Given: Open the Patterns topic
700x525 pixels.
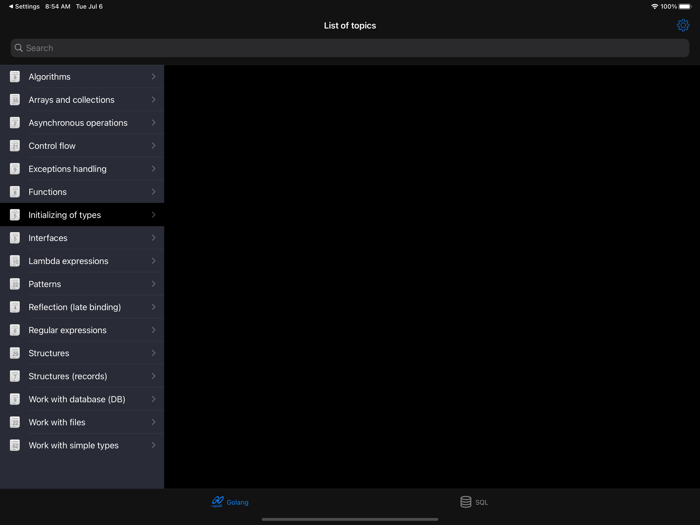Looking at the screenshot, I should click(x=82, y=284).
